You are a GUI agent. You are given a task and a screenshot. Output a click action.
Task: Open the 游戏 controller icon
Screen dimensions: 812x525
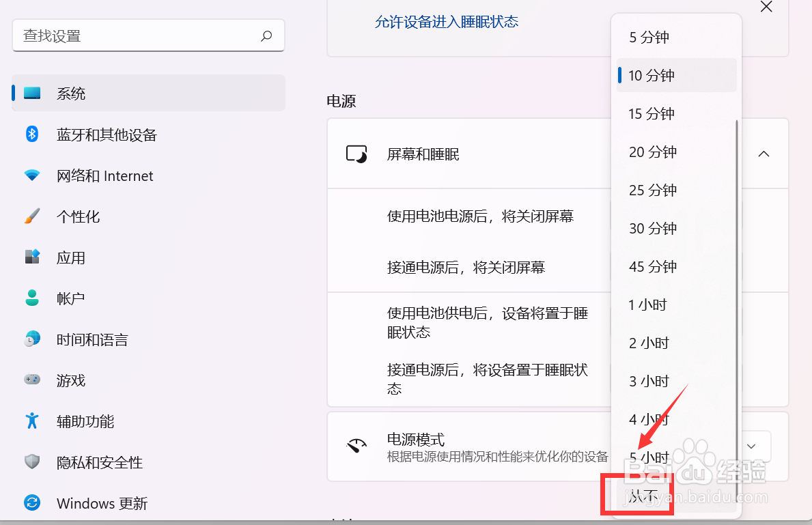tap(32, 380)
